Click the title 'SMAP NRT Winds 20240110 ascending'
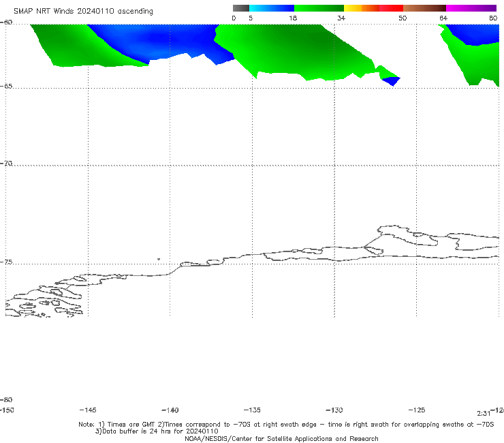Viewport: 504px width, 443px height. pyautogui.click(x=83, y=12)
